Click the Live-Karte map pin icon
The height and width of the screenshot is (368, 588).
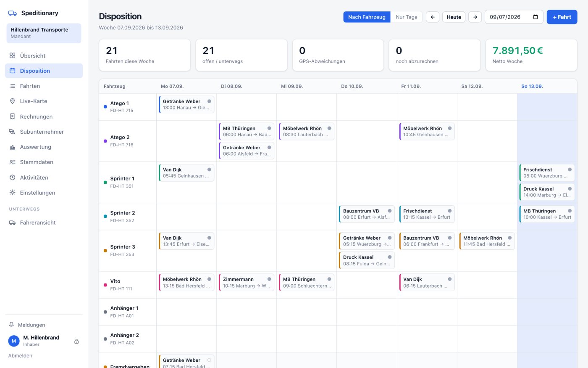[x=13, y=101]
